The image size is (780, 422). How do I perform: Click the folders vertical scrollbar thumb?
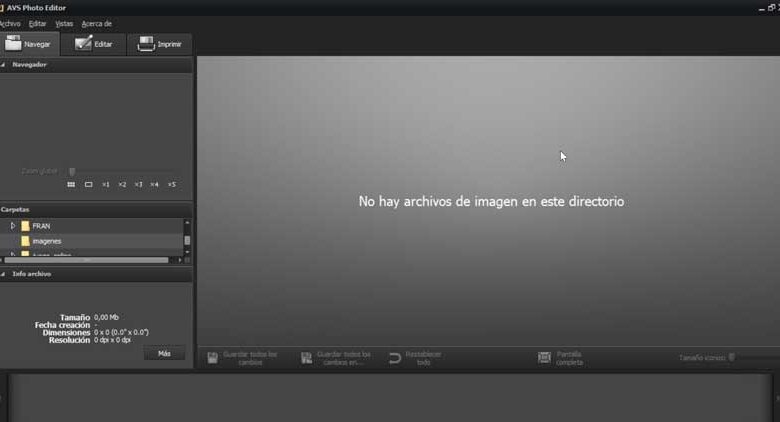click(187, 240)
